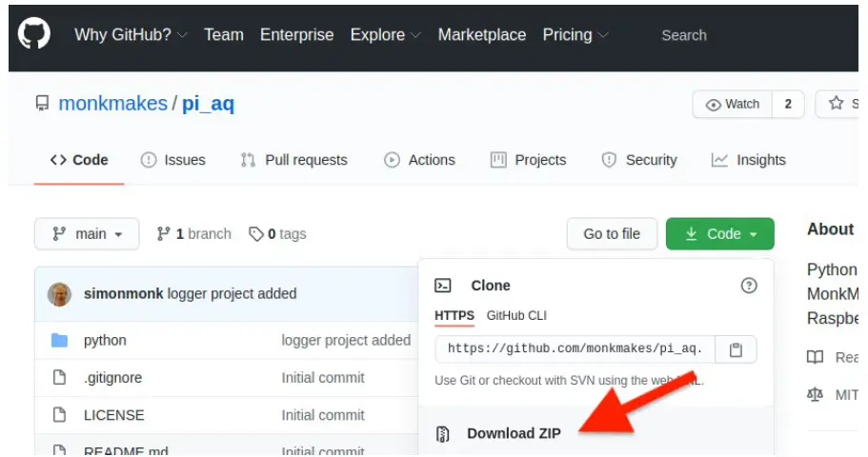Open the Pull requests tab
Image resolution: width=868 pixels, height=457 pixels.
[x=294, y=160]
